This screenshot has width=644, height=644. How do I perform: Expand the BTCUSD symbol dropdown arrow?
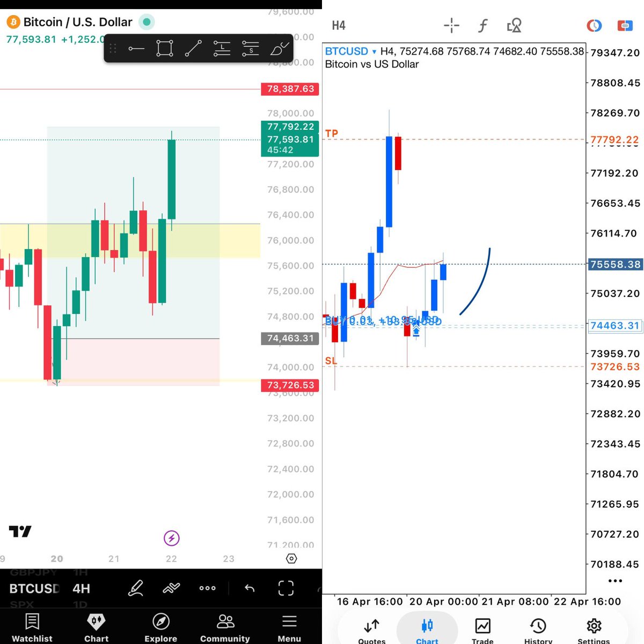(x=374, y=52)
